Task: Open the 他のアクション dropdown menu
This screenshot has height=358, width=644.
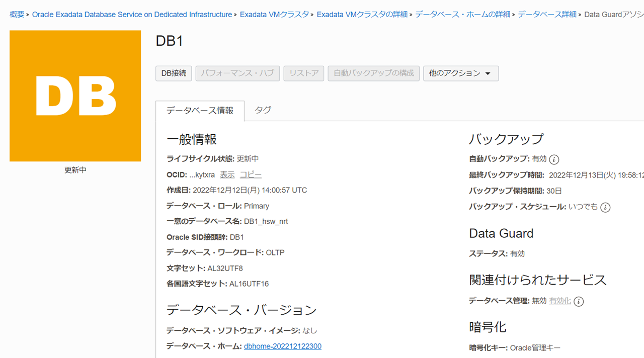Action: (460, 73)
